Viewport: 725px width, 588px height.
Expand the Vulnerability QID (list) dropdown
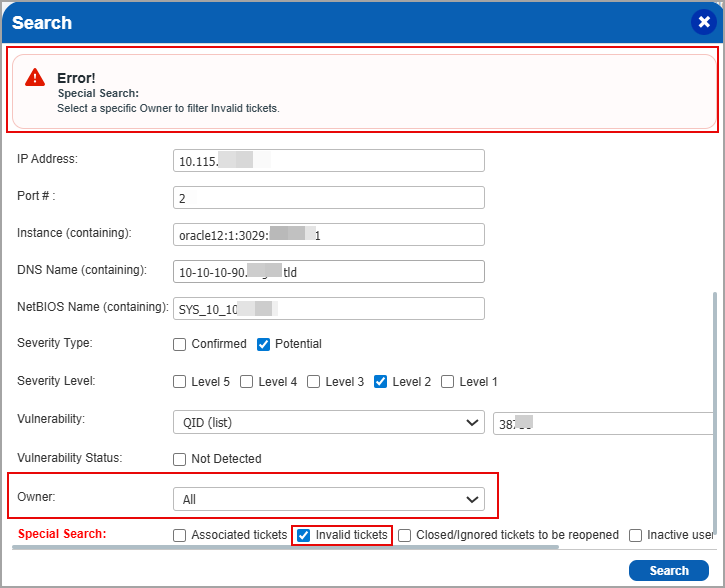click(x=328, y=423)
